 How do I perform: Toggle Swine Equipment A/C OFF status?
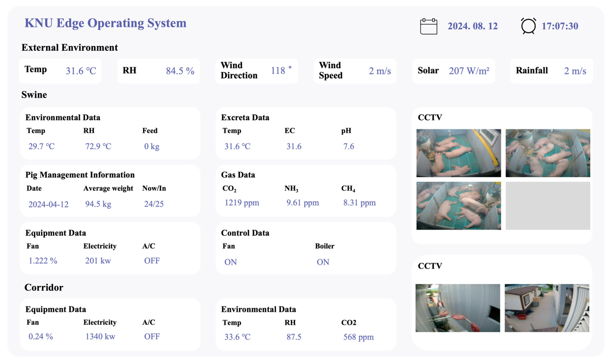[152, 260]
